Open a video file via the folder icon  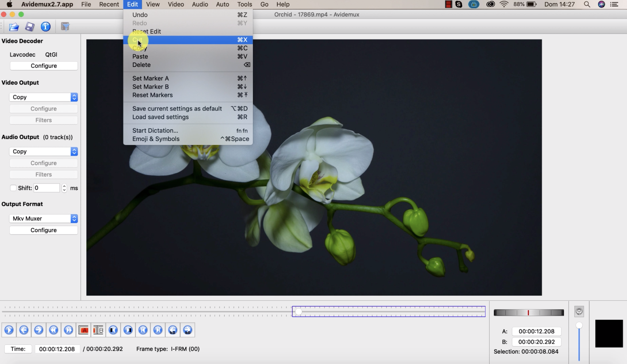[14, 27]
